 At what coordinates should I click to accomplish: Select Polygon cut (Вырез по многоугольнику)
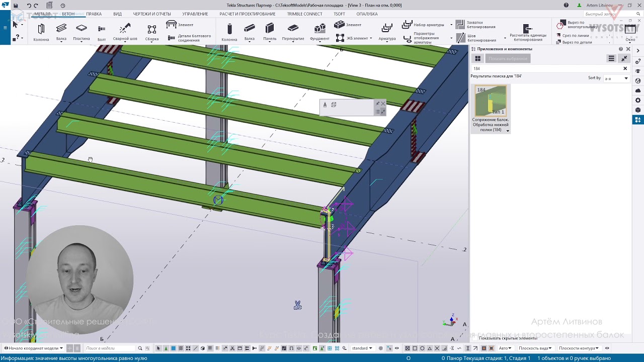point(577,25)
